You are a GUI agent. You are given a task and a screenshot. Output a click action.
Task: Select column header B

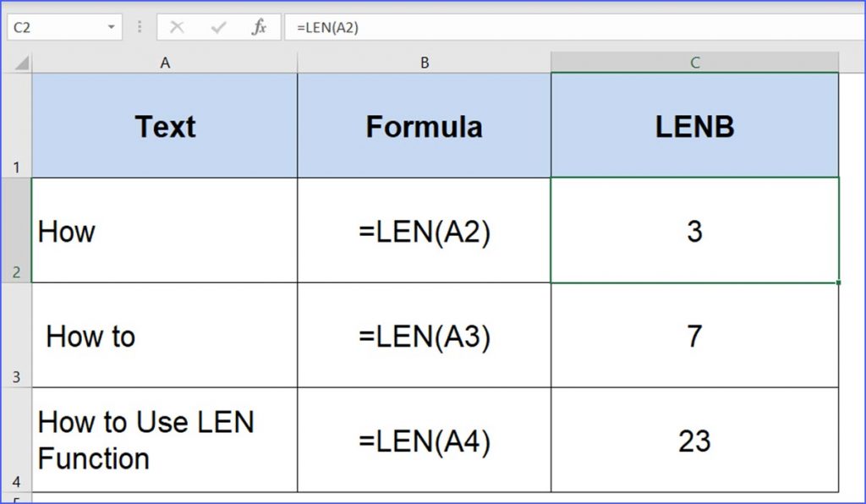click(425, 61)
